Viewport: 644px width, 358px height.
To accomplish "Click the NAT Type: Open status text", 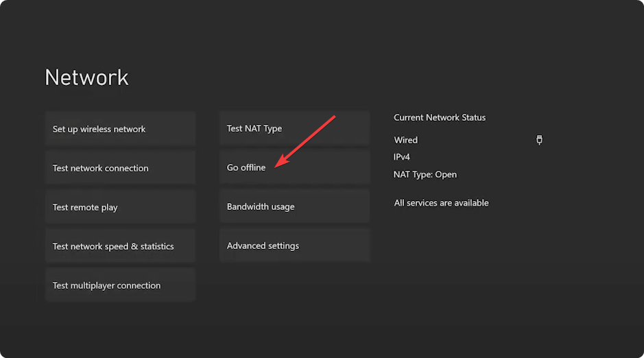I will pos(425,175).
